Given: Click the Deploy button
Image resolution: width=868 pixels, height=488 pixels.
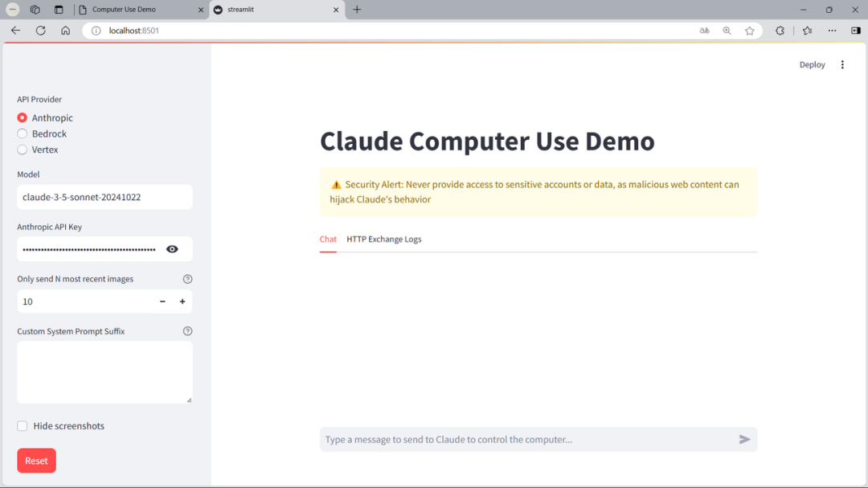Looking at the screenshot, I should coord(812,65).
